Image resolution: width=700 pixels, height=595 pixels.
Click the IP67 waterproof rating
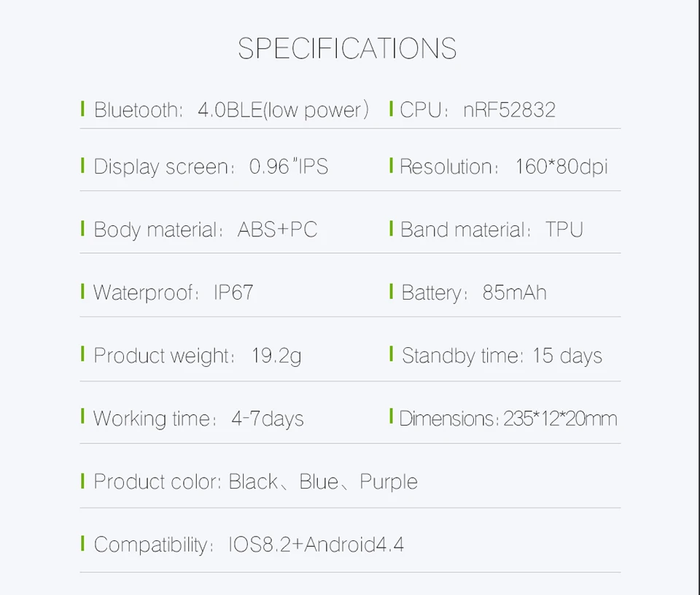point(233,292)
